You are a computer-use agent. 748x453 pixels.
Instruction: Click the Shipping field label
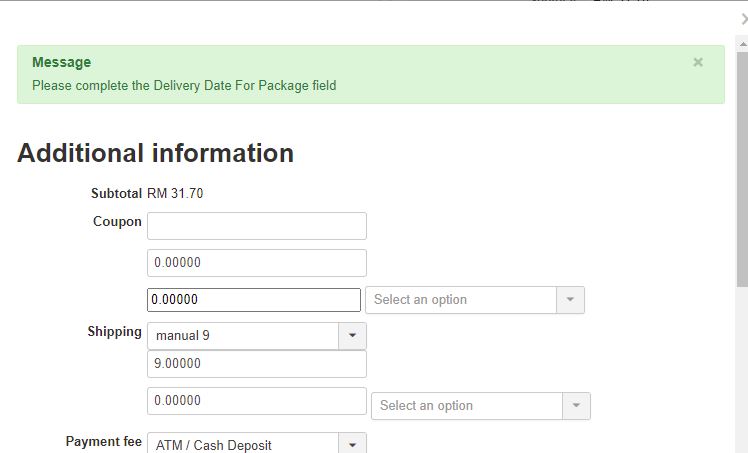(x=114, y=332)
